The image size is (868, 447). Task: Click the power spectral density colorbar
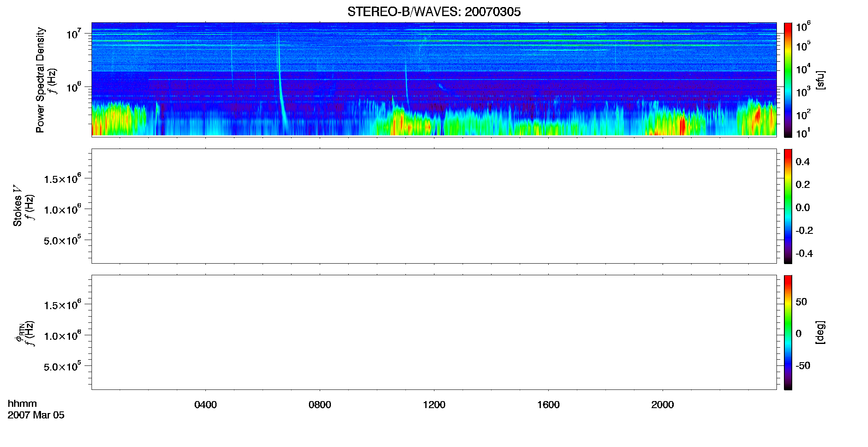click(x=788, y=80)
